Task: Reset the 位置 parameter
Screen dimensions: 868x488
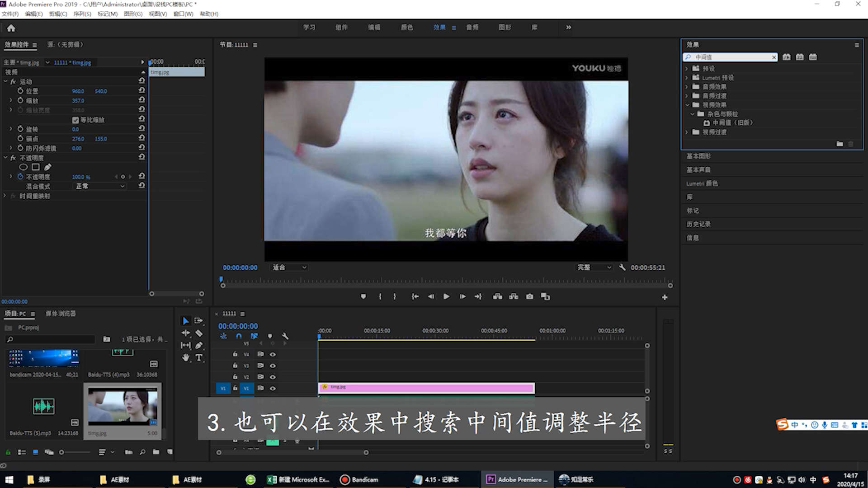Action: (142, 90)
